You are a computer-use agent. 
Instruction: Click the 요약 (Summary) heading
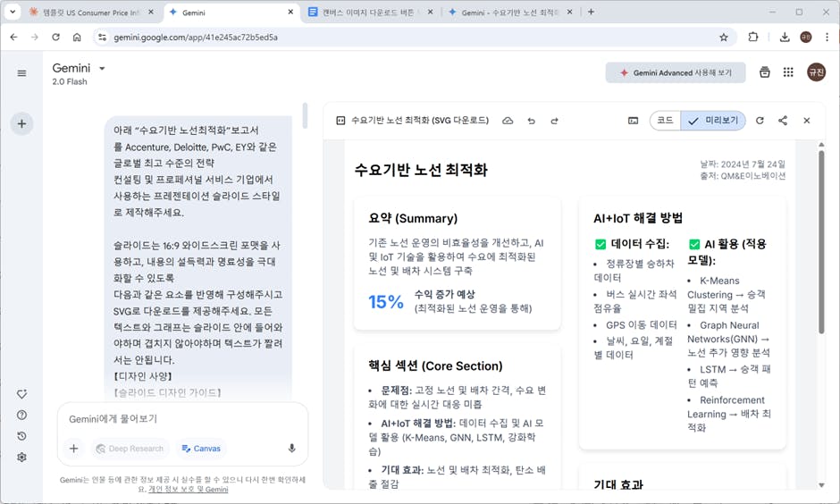click(x=413, y=218)
